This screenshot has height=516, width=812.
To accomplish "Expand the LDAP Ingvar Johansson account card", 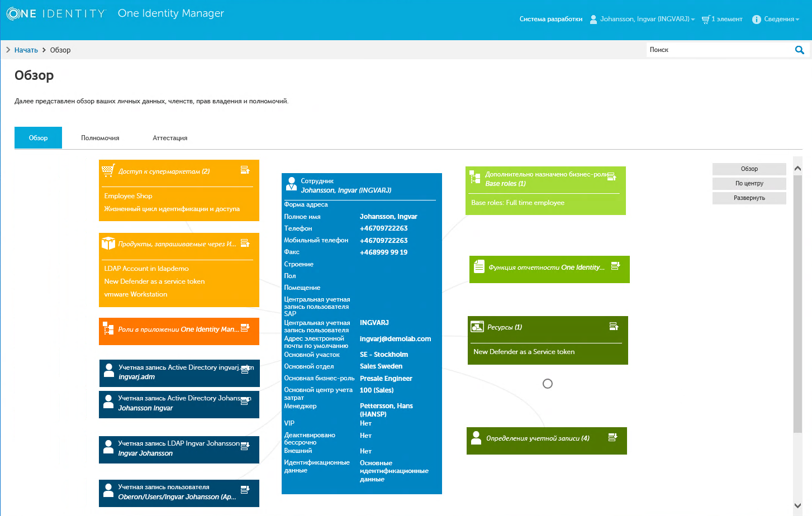I will (x=245, y=446).
